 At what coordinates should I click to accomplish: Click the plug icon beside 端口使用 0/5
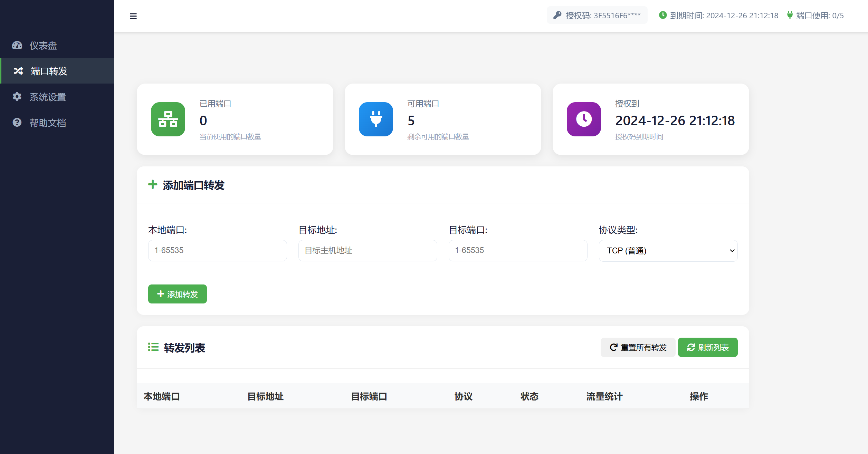point(790,15)
